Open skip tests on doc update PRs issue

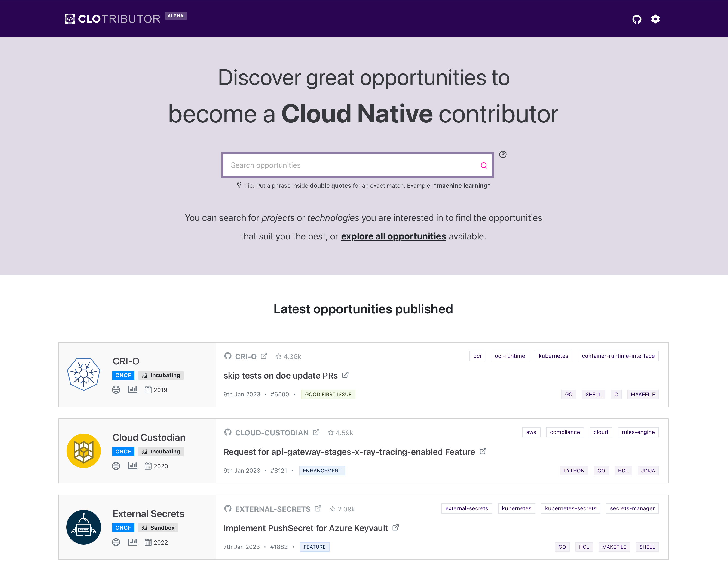point(280,376)
